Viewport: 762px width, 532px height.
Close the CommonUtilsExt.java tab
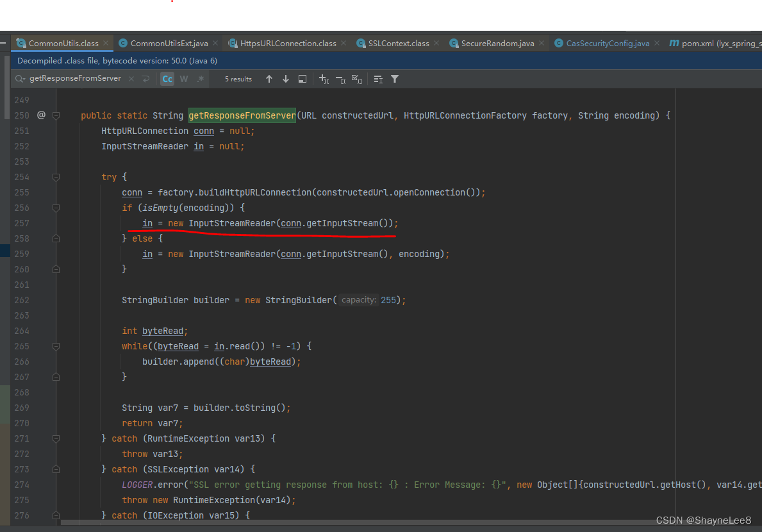[x=215, y=43]
